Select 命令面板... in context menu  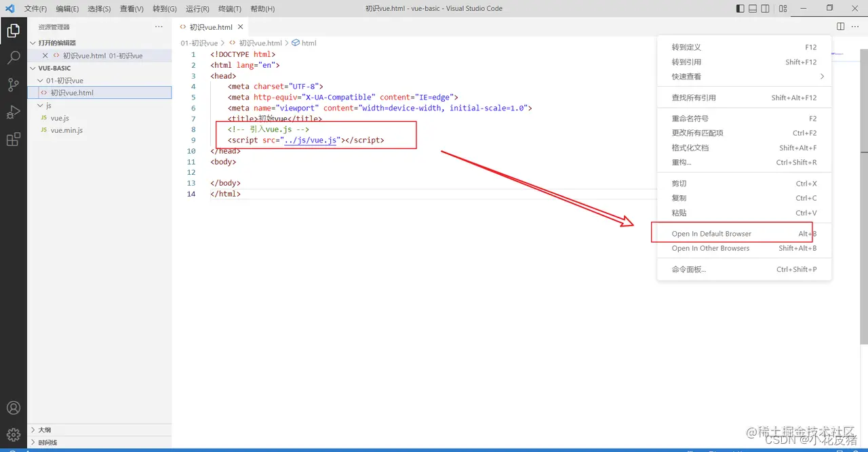[744, 270]
